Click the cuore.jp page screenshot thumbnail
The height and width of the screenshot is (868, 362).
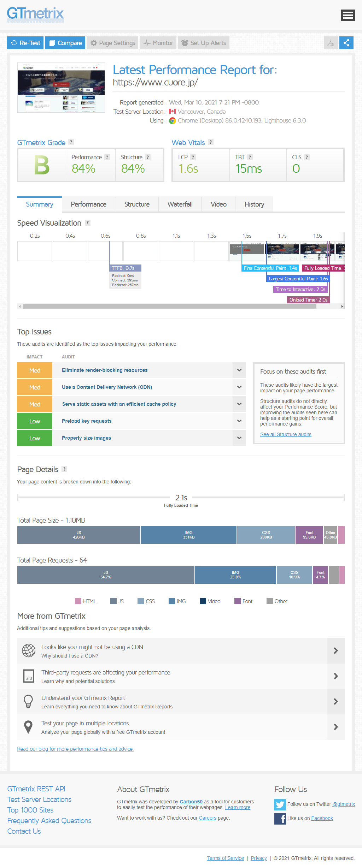click(61, 88)
